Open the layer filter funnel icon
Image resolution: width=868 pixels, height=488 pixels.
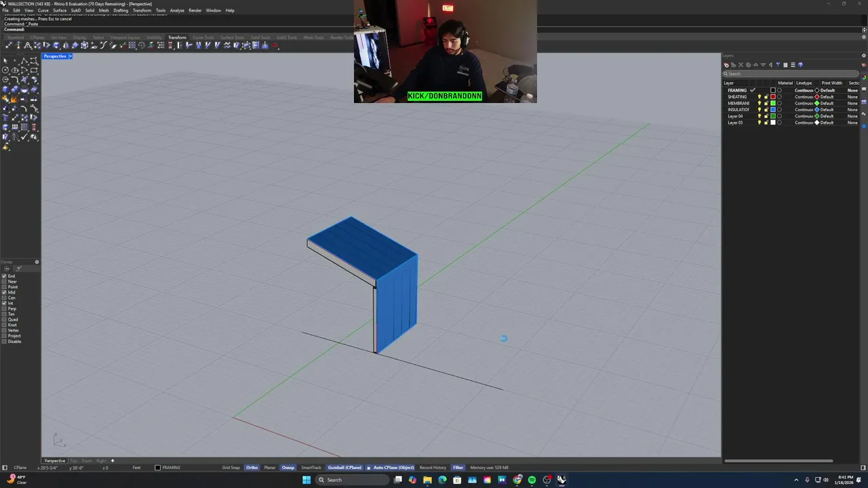778,65
